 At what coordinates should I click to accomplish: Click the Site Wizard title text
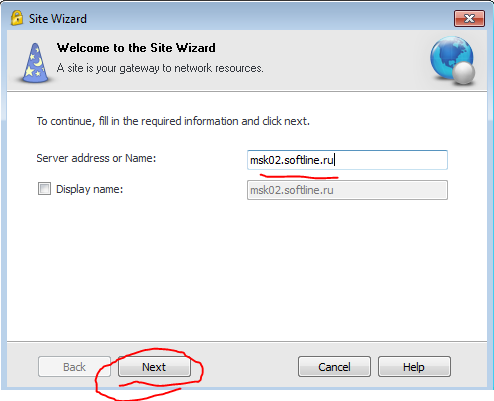pyautogui.click(x=58, y=19)
